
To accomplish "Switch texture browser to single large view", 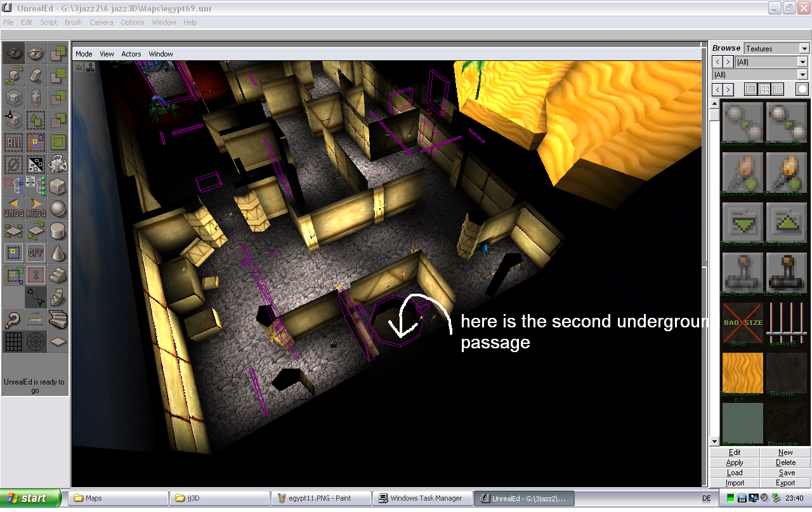I will point(751,89).
